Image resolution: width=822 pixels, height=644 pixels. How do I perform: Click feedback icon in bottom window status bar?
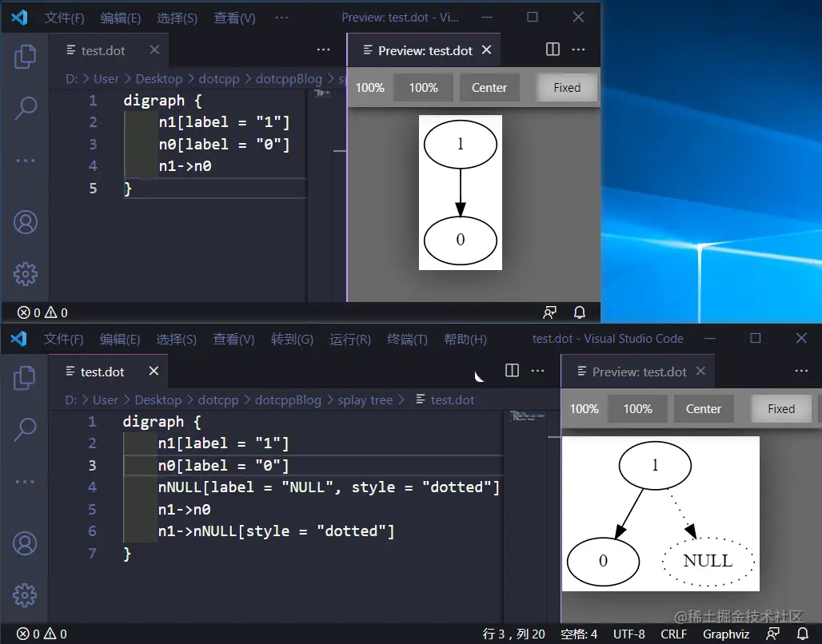click(772, 634)
